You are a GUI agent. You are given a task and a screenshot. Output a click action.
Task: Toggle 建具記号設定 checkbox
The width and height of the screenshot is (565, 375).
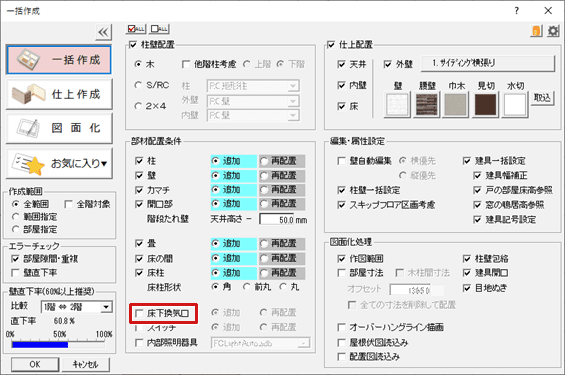coord(477,219)
